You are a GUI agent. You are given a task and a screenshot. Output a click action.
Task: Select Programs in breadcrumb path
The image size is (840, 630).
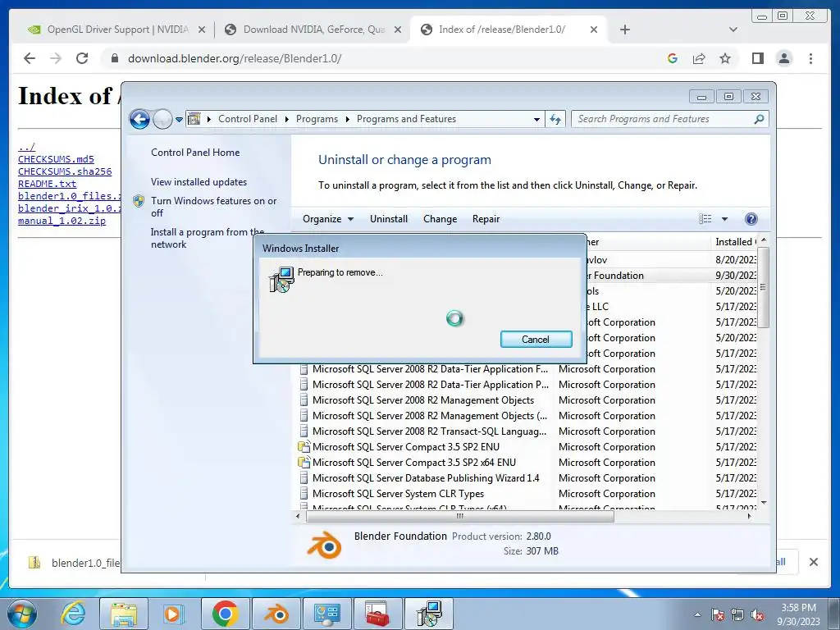point(317,119)
